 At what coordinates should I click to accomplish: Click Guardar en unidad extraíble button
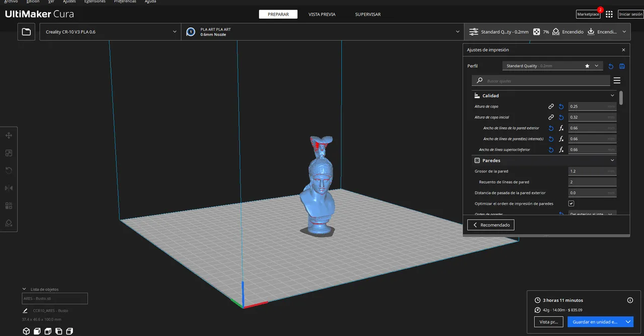pos(595,322)
